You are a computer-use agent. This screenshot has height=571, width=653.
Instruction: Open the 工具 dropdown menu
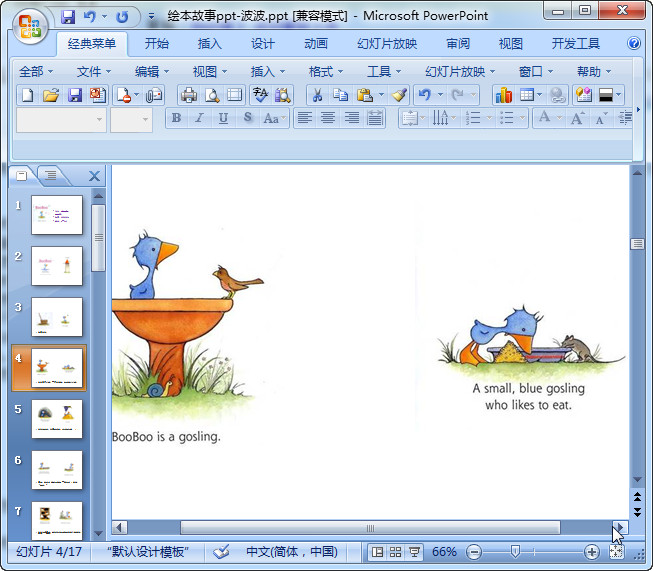click(384, 72)
